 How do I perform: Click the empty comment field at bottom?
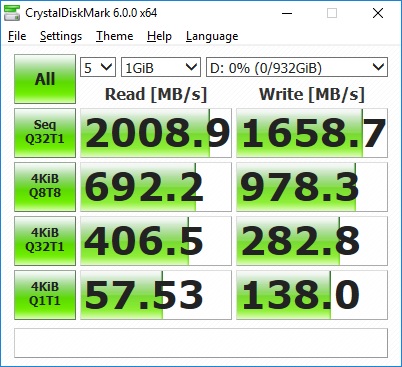pyautogui.click(x=201, y=343)
